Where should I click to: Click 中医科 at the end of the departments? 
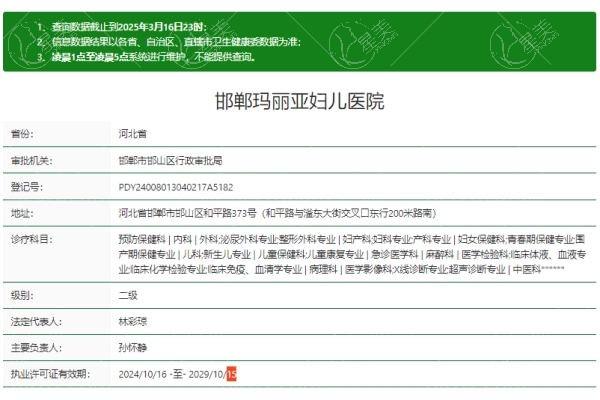click(x=527, y=269)
